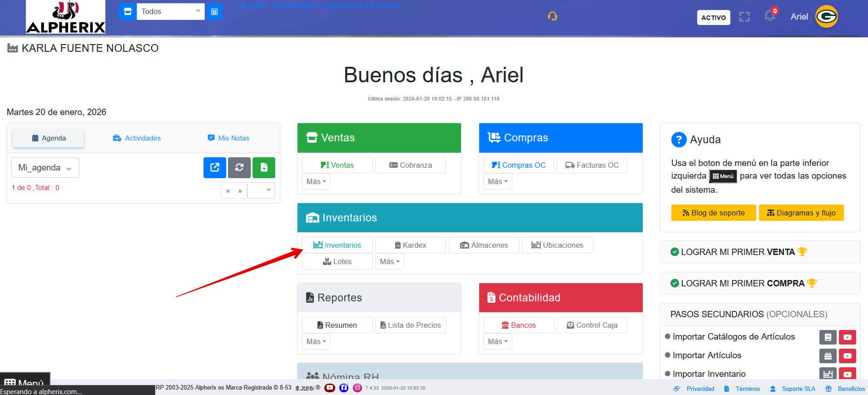Toggle the ACTIVO status button
The height and width of the screenshot is (395, 868).
click(713, 18)
